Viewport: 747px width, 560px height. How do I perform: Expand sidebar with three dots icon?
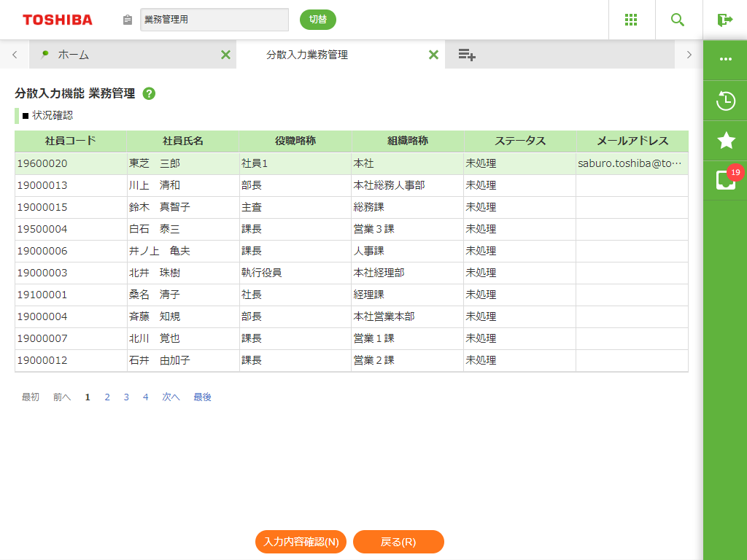(725, 59)
